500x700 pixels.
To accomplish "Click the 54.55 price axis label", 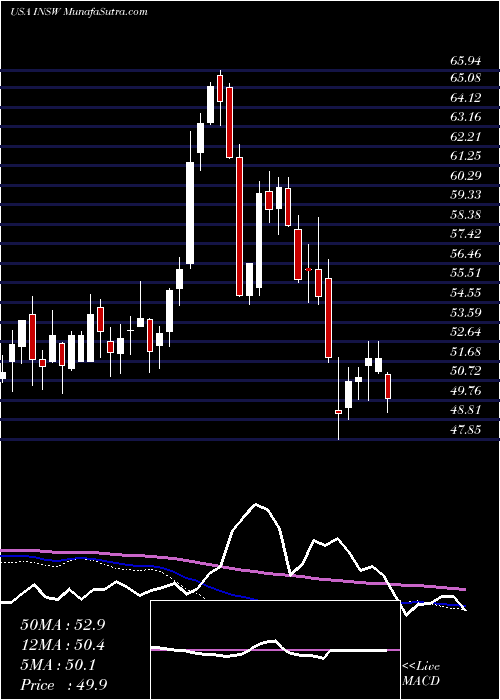I will tap(465, 292).
